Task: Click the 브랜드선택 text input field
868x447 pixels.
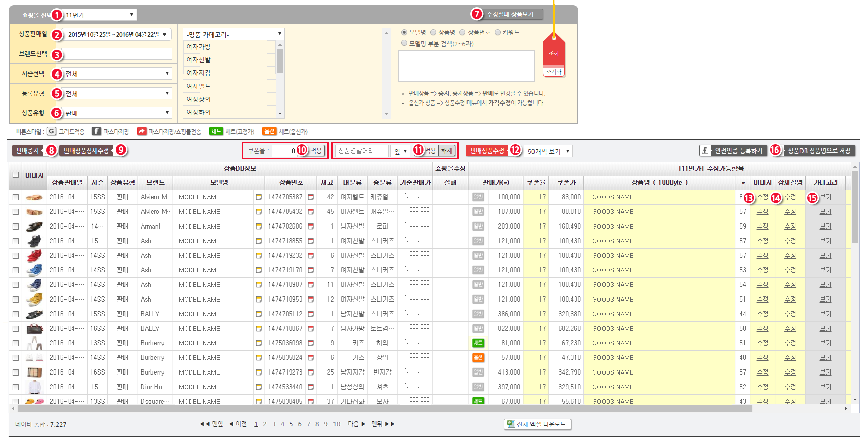Action: pos(117,54)
